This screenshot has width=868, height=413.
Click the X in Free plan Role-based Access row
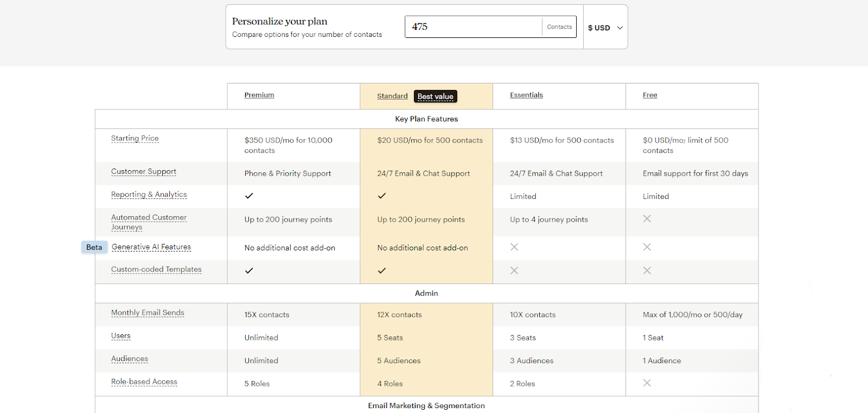(646, 383)
